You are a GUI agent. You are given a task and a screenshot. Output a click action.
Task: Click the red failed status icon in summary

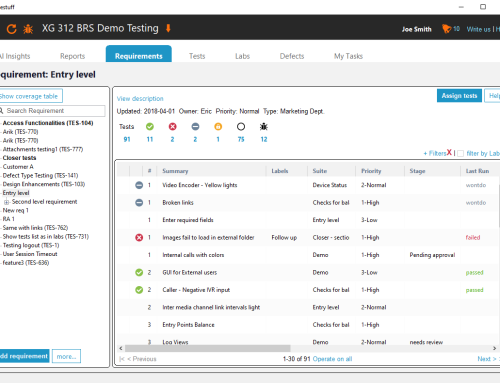tap(172, 127)
